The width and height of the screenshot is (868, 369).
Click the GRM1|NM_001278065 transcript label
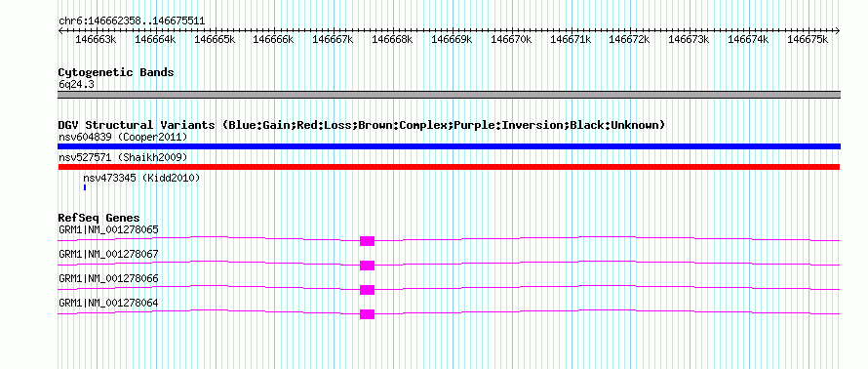tap(108, 229)
